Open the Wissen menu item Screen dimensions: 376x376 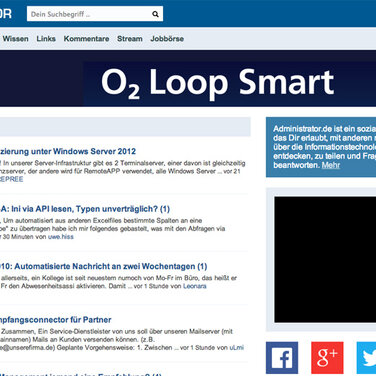pos(15,39)
